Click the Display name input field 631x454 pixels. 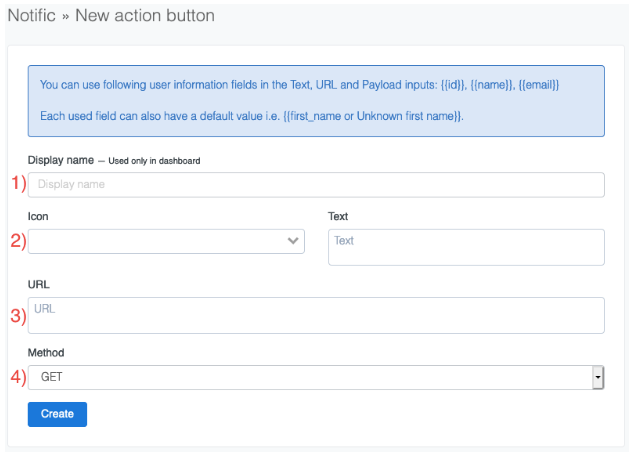tap(316, 185)
